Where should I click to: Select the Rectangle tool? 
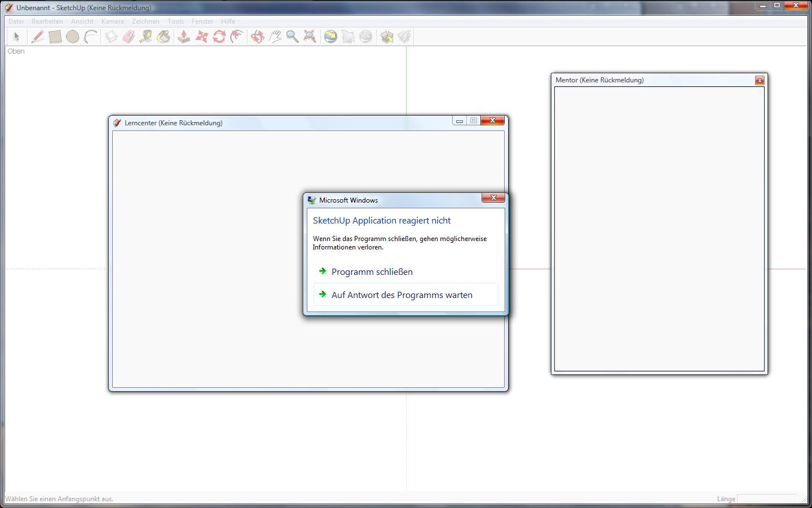click(55, 37)
